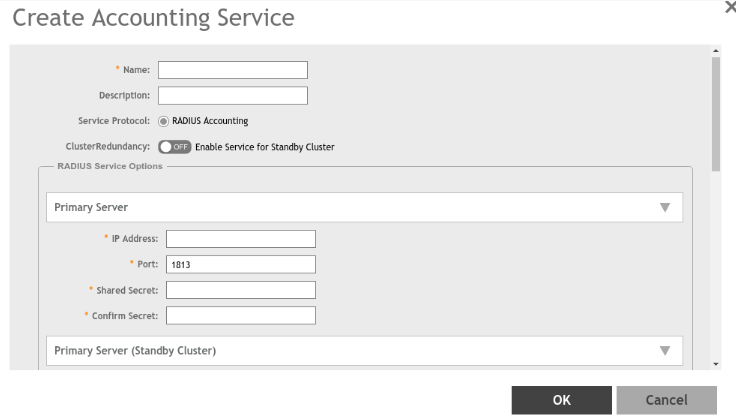Focus the Name text field
Screen dimensions: 736x419
point(233,70)
